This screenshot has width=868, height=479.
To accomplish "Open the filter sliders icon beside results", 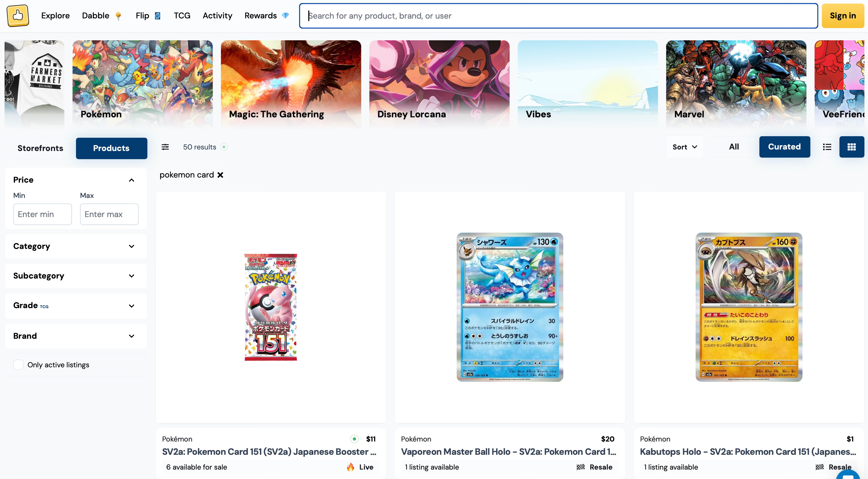I will 165,147.
